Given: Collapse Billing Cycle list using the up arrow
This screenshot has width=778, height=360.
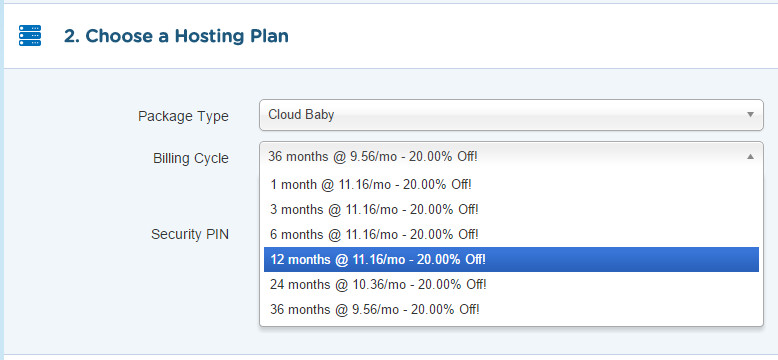Looking at the screenshot, I should coord(750,157).
